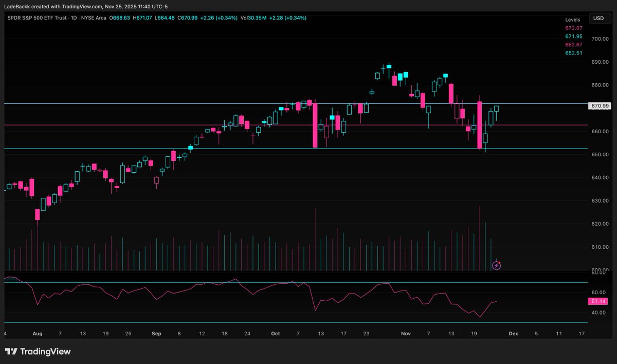617x364 pixels.
Task: Click the Oct label on time axis
Action: point(276,334)
